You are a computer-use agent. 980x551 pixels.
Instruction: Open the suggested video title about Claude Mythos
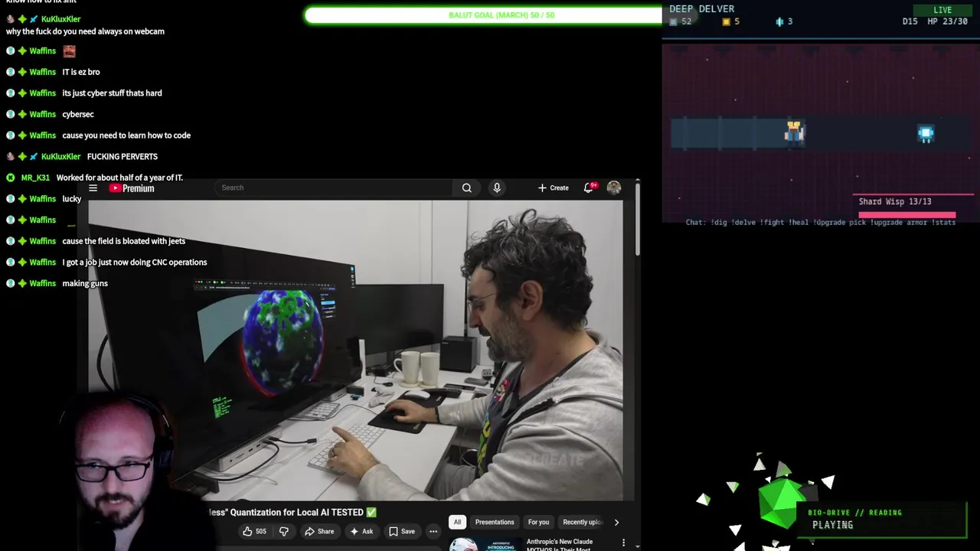pyautogui.click(x=560, y=545)
